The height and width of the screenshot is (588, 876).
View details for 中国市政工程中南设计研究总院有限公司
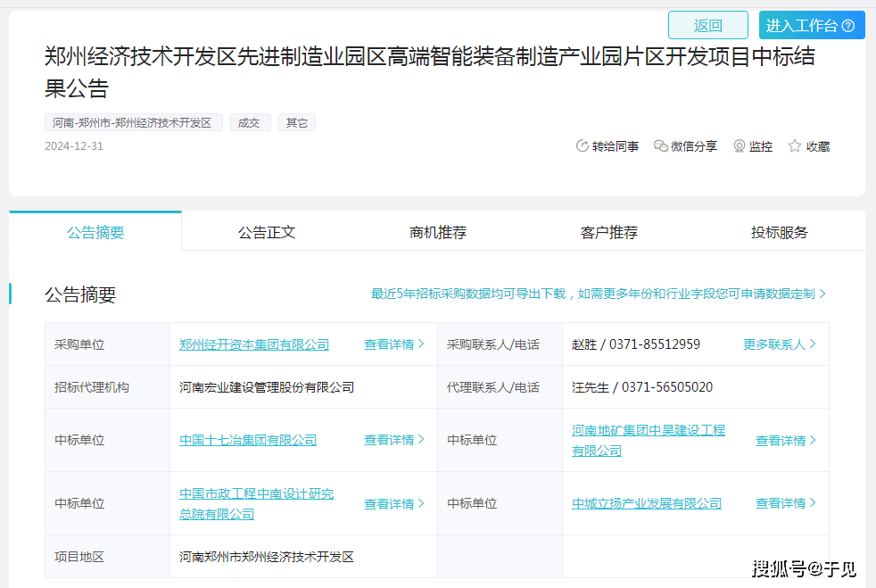click(x=394, y=503)
